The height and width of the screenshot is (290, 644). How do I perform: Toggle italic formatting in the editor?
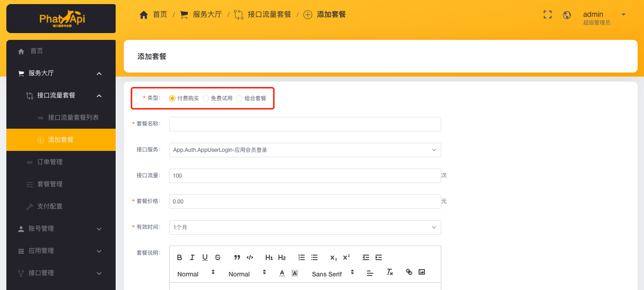point(192,257)
